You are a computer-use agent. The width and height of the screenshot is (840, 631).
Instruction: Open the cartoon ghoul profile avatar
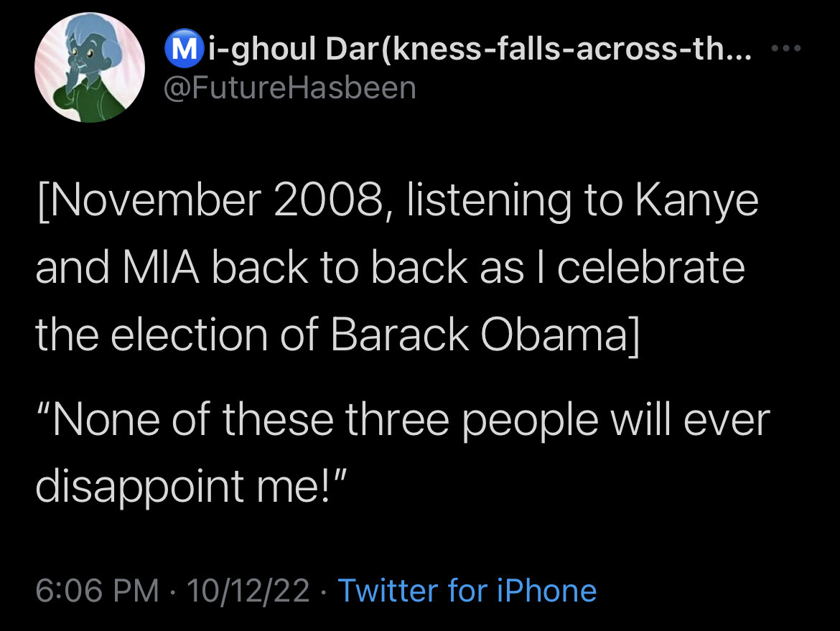[90, 67]
